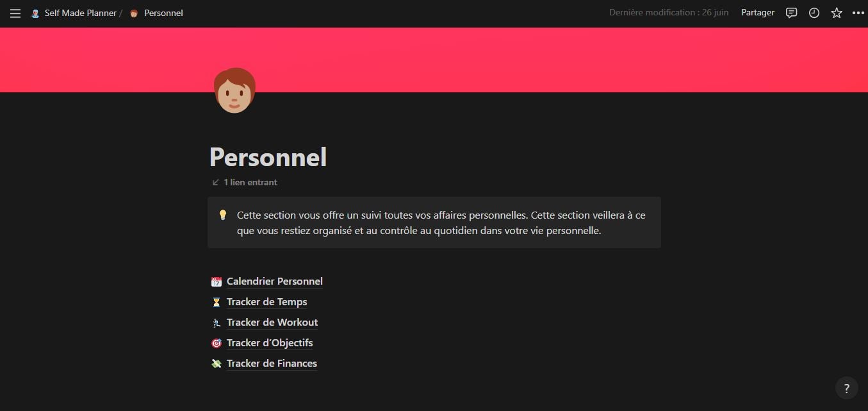Expand the 1 lien entrant backlinks
The image size is (868, 411).
pyautogui.click(x=245, y=182)
